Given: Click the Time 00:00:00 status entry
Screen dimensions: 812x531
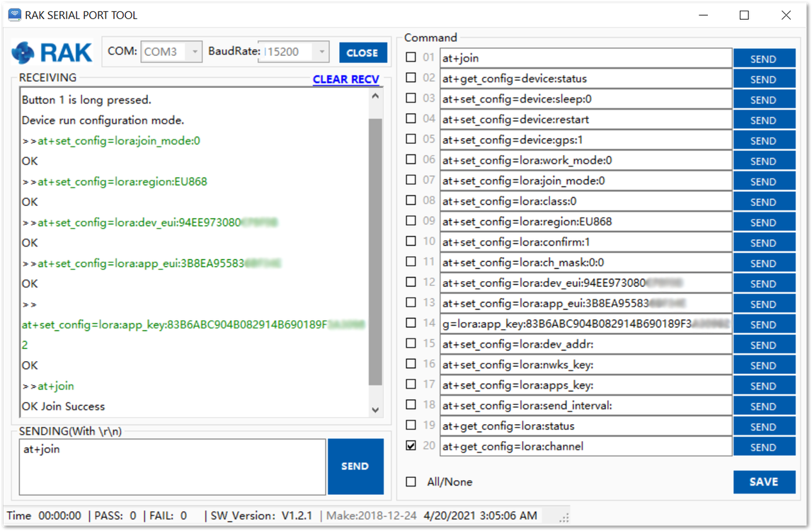Looking at the screenshot, I should pos(44,516).
